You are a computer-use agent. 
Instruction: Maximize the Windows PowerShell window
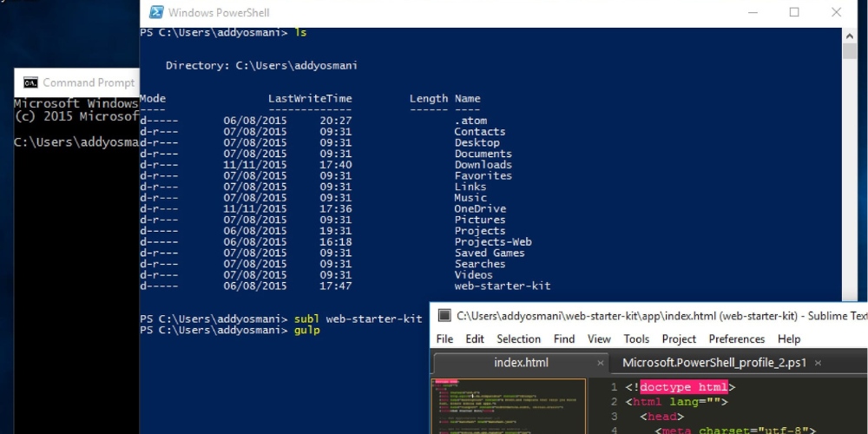pyautogui.click(x=794, y=12)
